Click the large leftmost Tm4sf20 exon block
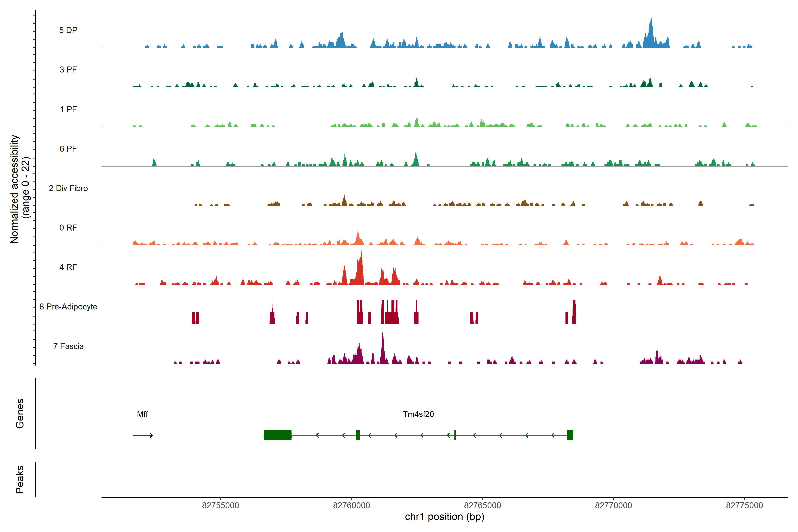Viewport: 798px width, 532px height. 278,435
